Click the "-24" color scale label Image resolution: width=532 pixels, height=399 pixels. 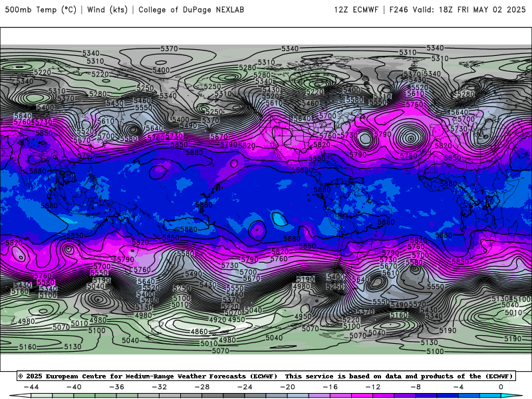click(245, 387)
